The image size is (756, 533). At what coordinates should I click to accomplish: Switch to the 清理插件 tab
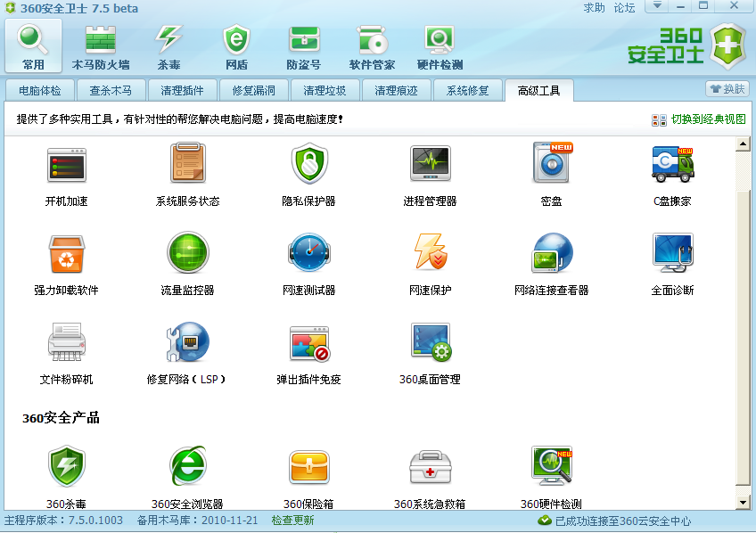tap(182, 91)
